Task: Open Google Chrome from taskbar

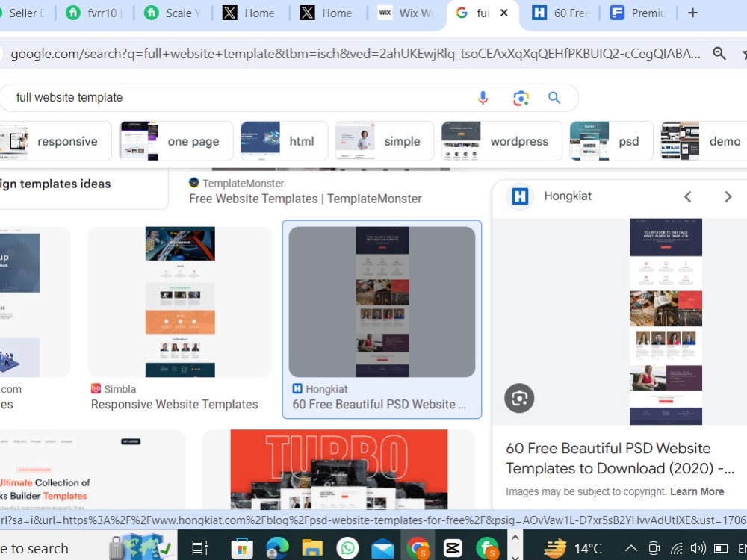Action: coord(418,549)
